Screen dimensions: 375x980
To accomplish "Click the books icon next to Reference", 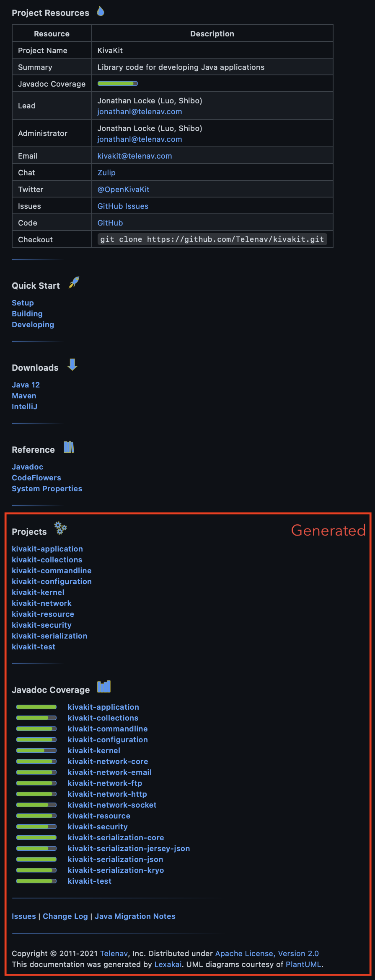I will pos(69,447).
